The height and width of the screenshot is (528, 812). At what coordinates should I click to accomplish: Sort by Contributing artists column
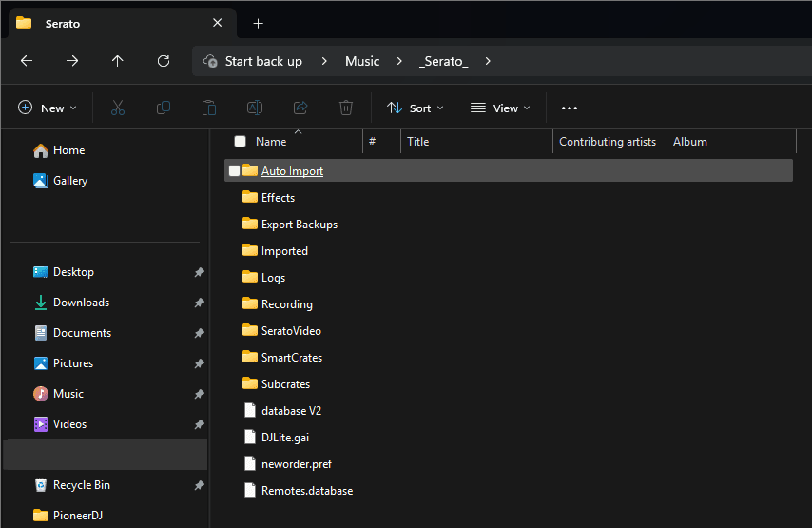(x=608, y=142)
